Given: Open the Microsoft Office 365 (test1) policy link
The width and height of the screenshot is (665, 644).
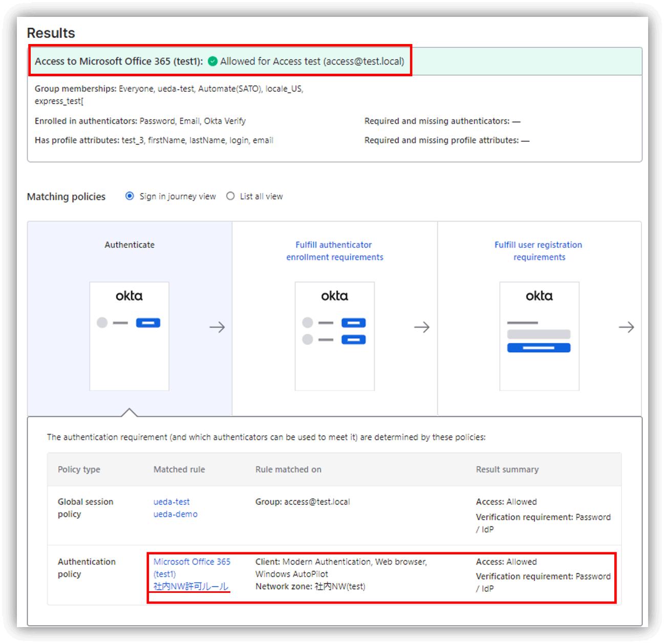Looking at the screenshot, I should click(x=192, y=568).
